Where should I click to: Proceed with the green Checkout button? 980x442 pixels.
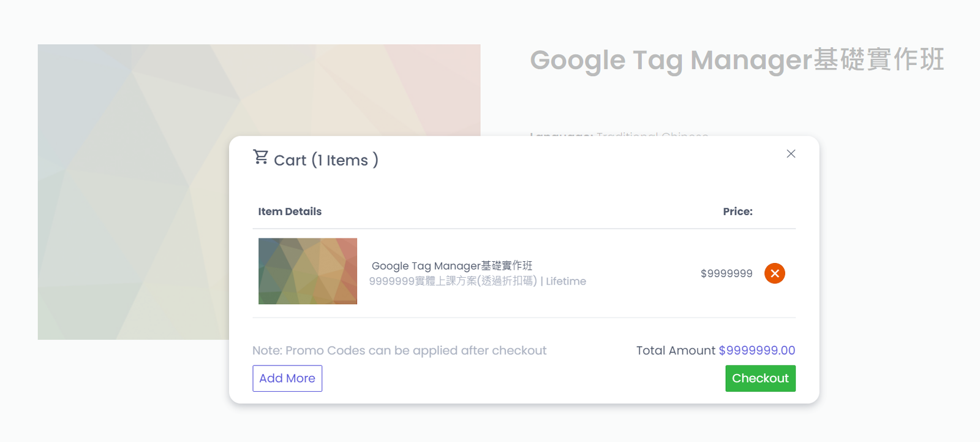pyautogui.click(x=760, y=378)
